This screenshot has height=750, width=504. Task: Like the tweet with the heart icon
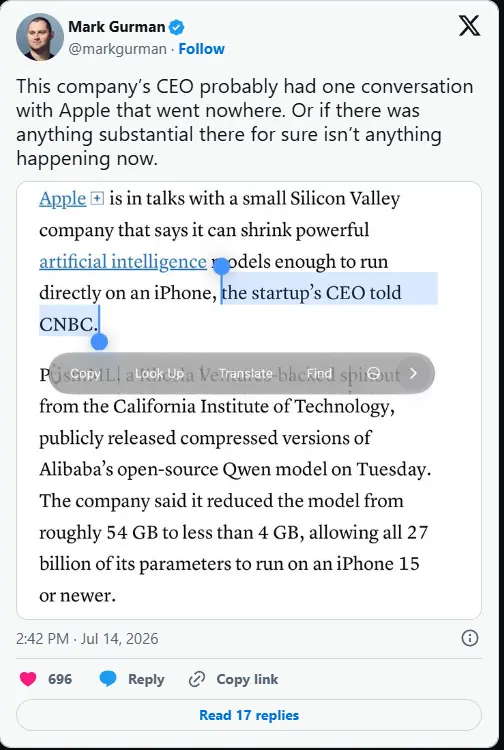(28, 679)
